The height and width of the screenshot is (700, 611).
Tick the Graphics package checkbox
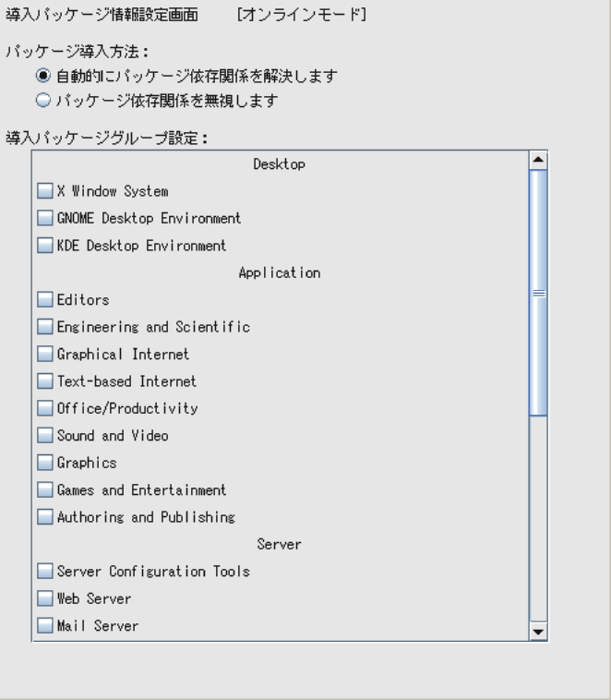point(45,463)
